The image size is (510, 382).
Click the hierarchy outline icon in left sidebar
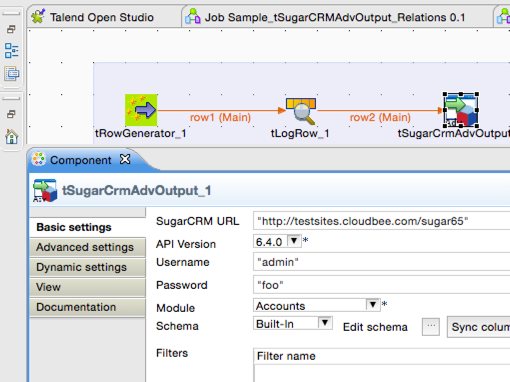(12, 51)
